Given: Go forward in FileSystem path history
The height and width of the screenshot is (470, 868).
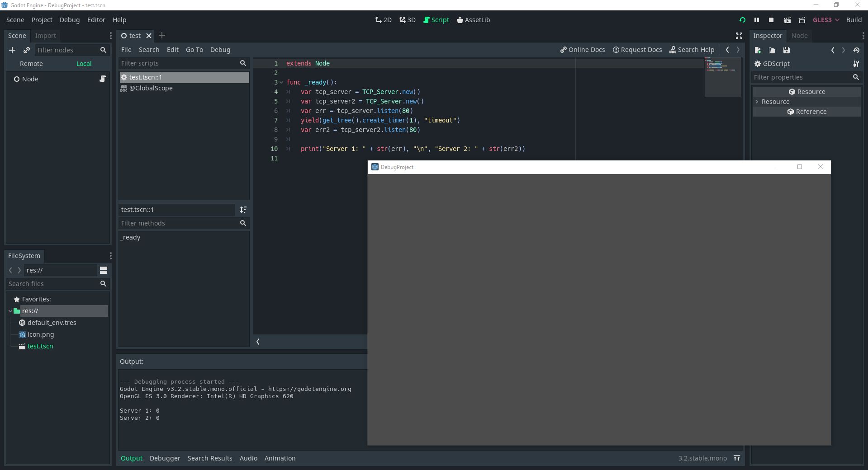Looking at the screenshot, I should [x=19, y=270].
